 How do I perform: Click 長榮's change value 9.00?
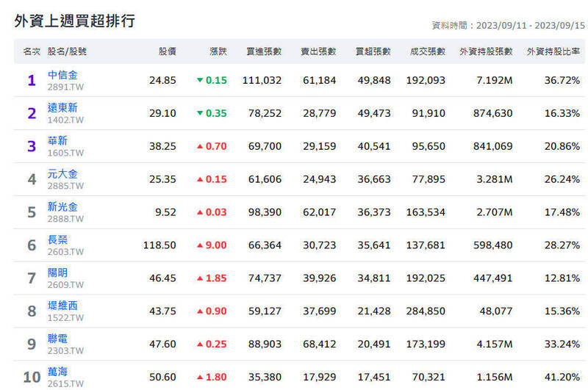(212, 245)
